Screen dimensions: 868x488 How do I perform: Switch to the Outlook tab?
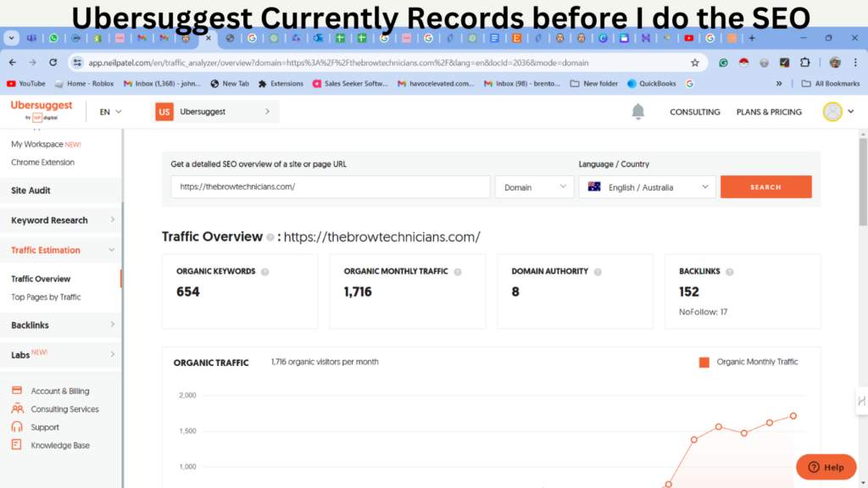point(318,38)
